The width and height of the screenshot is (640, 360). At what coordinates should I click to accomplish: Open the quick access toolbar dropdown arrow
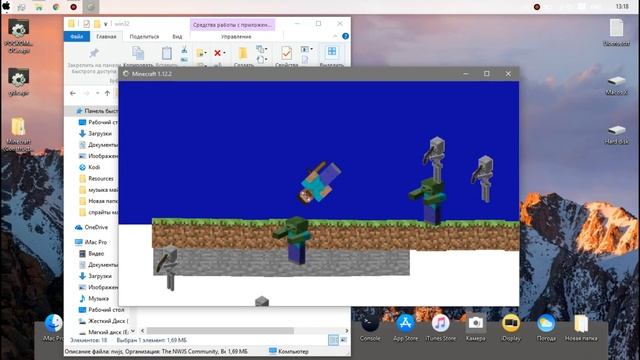point(106,24)
